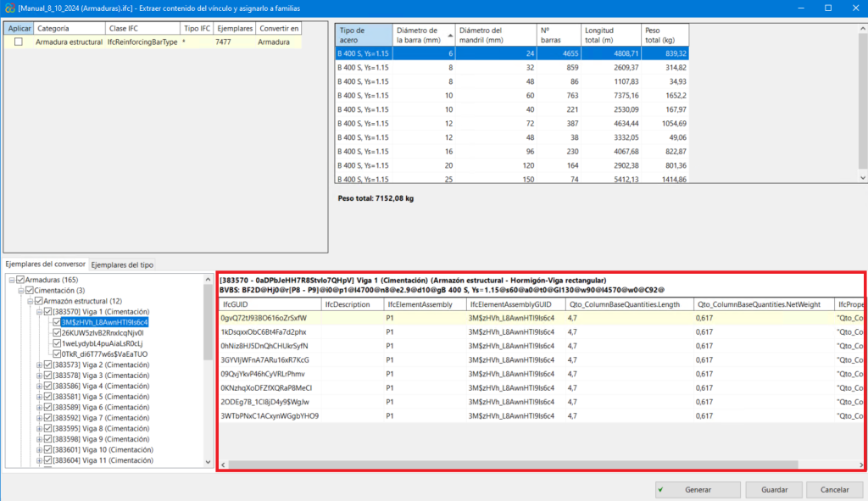The height and width of the screenshot is (501, 868).
Task: Select the [383592] Viga 7 (Cimentación) item
Action: click(102, 418)
